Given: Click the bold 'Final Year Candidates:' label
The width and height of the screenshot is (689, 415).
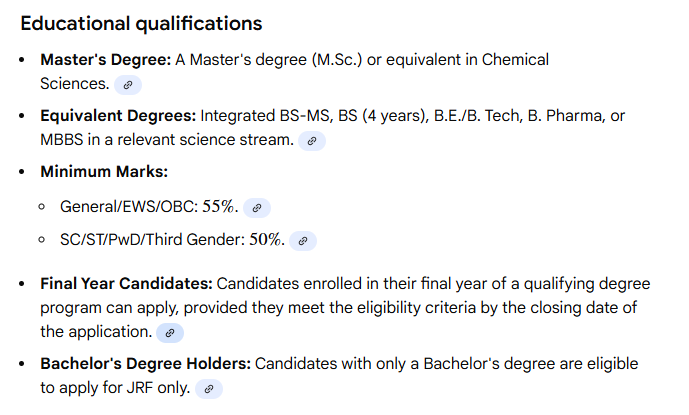Looking at the screenshot, I should pyautogui.click(x=126, y=284).
